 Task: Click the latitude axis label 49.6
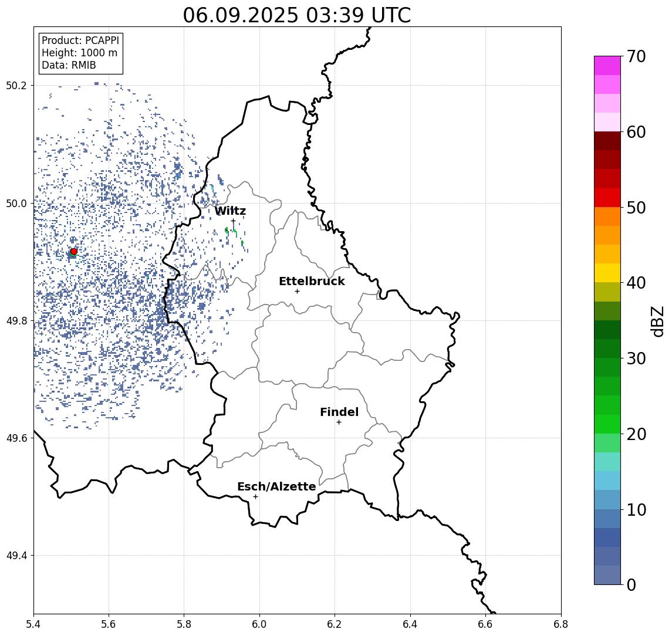pos(16,438)
